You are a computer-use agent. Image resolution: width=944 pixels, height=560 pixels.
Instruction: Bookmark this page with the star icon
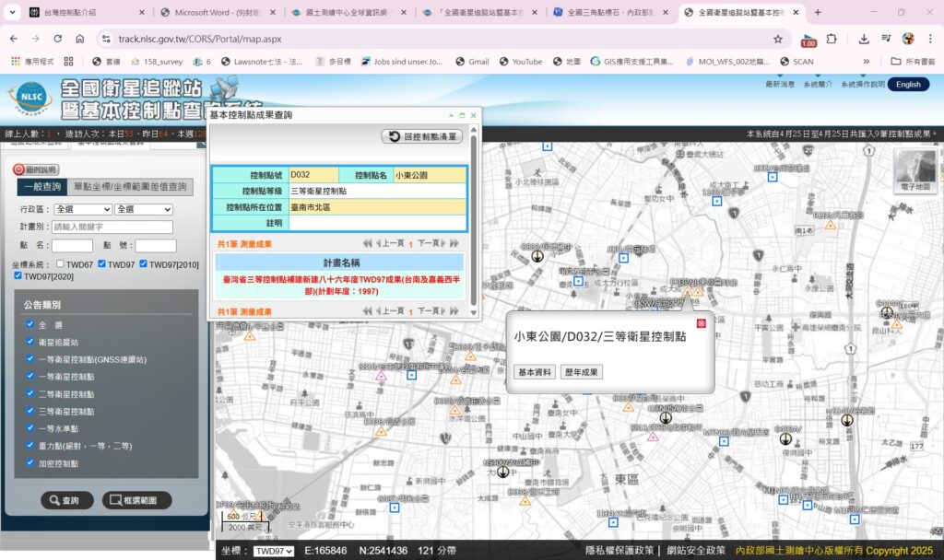778,39
